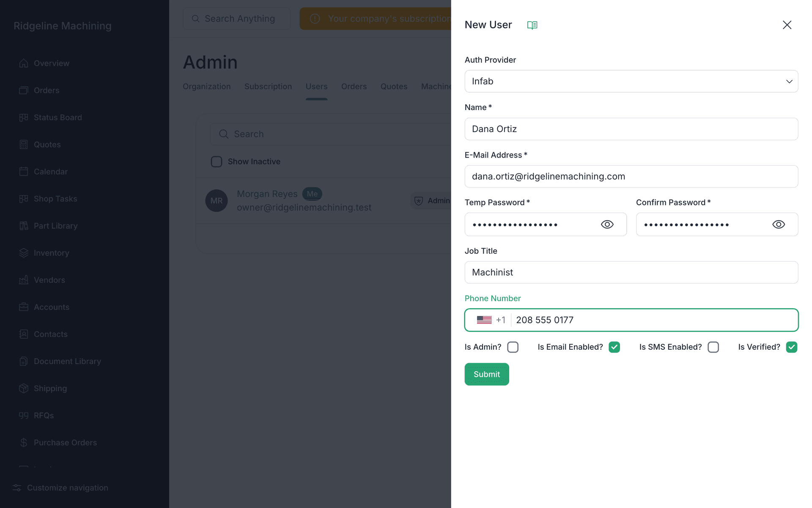Reveal the Confirm Password with eye icon
Viewport: 812px width, 508px height.
click(778, 224)
